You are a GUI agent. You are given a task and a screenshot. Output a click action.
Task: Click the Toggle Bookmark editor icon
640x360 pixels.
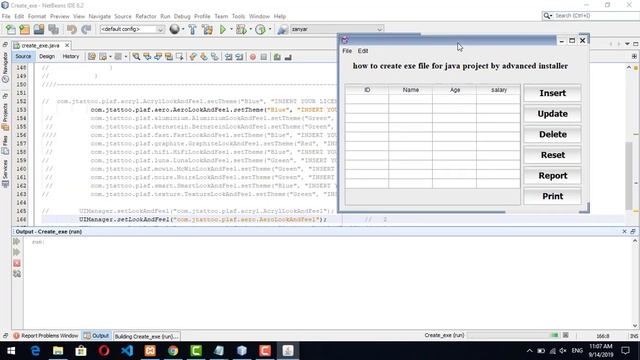215,57
